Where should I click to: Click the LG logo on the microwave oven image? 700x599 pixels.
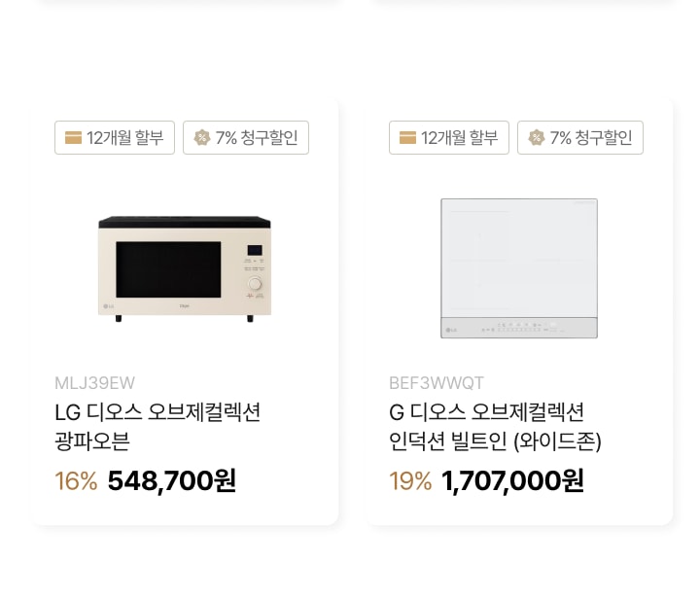(109, 306)
